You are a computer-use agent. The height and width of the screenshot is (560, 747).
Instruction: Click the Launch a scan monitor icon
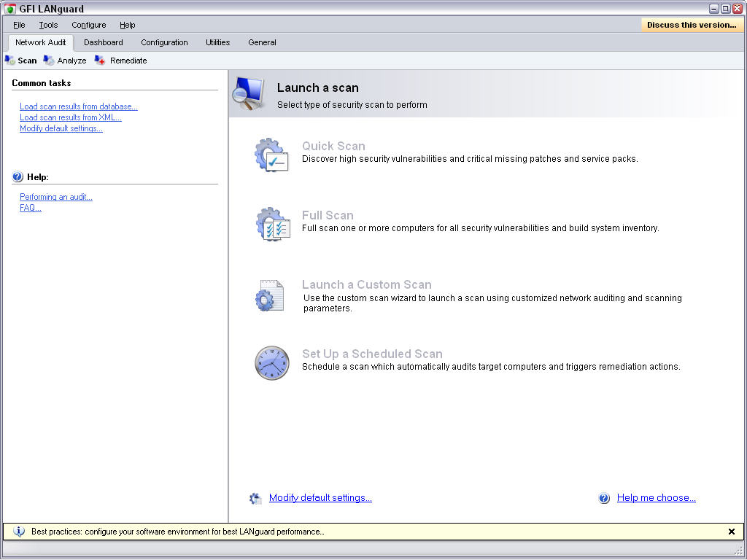click(x=248, y=93)
